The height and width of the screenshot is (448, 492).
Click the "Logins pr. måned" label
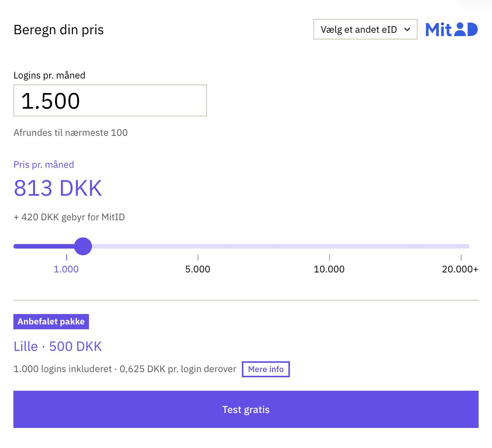click(x=49, y=75)
